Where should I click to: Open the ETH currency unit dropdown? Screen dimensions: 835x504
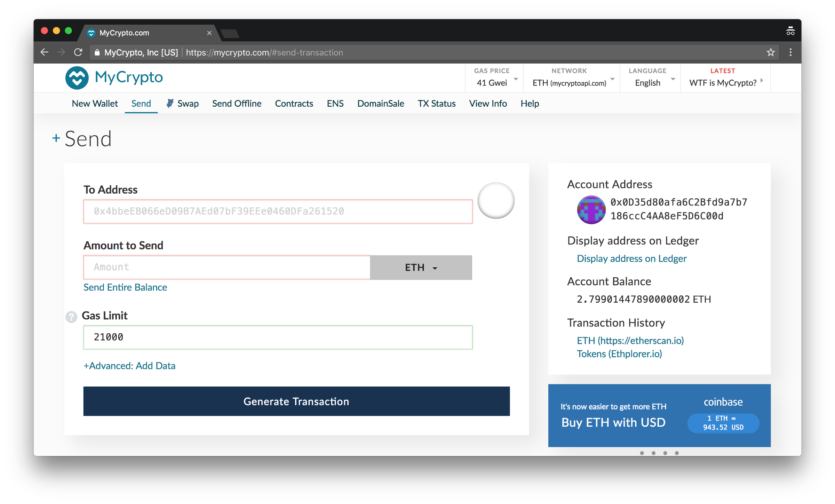point(421,268)
